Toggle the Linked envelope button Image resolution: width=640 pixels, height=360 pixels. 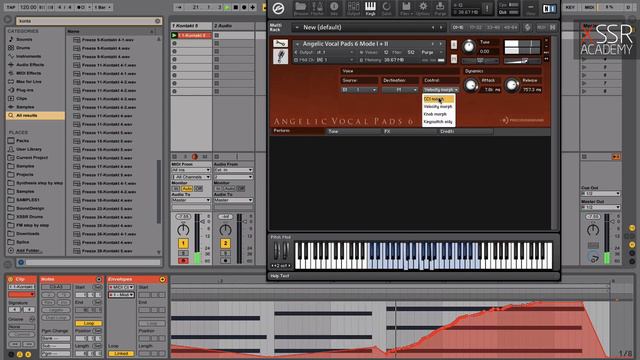(121, 353)
